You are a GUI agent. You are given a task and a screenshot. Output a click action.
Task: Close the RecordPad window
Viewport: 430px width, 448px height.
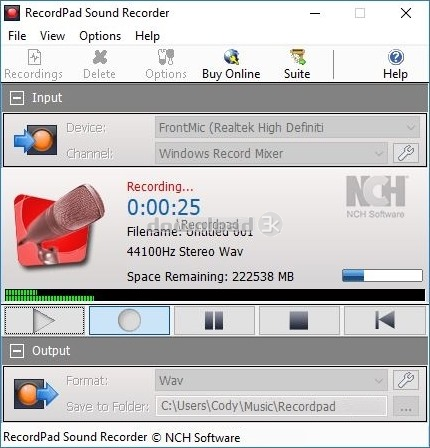pyautogui.click(x=406, y=13)
